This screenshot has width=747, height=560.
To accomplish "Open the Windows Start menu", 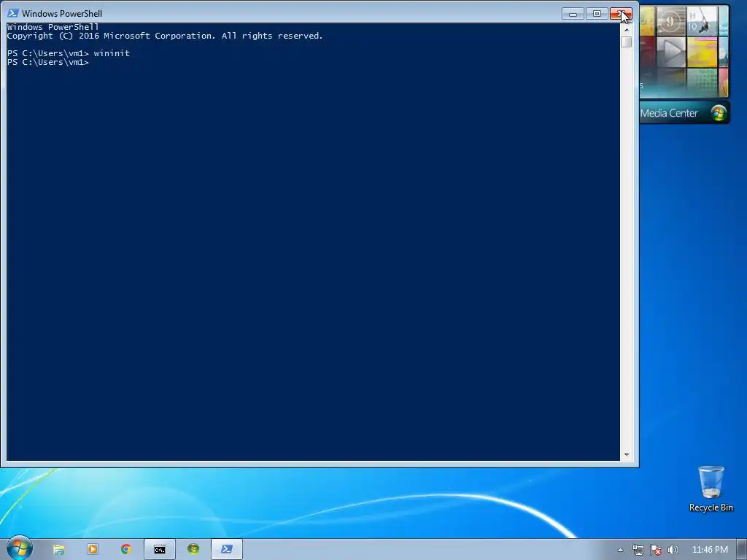I will 20,548.
